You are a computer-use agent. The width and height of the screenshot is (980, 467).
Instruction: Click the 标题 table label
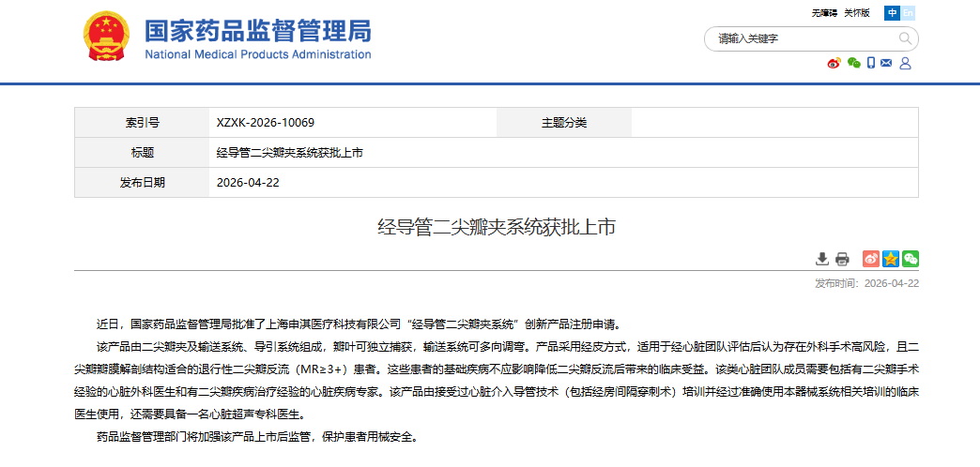coord(143,153)
